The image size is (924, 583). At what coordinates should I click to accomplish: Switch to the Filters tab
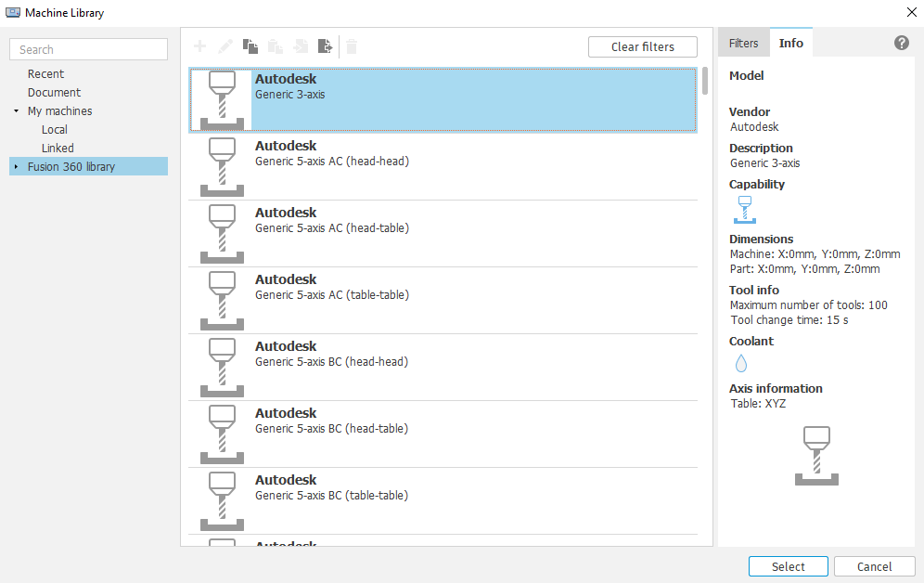[743, 42]
